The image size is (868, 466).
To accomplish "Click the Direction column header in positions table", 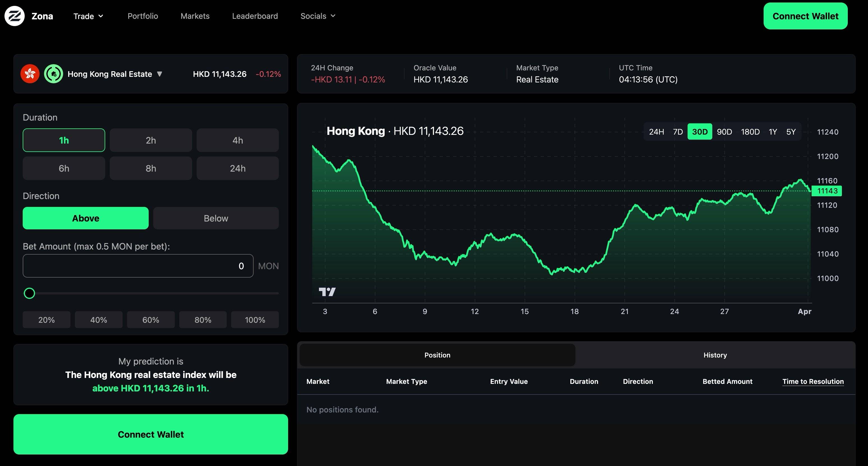I will [638, 382].
